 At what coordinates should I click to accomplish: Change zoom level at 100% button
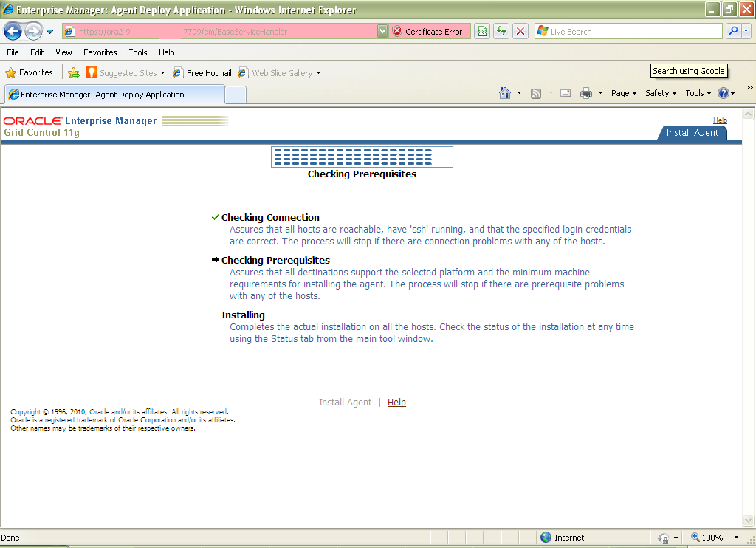pyautogui.click(x=707, y=538)
